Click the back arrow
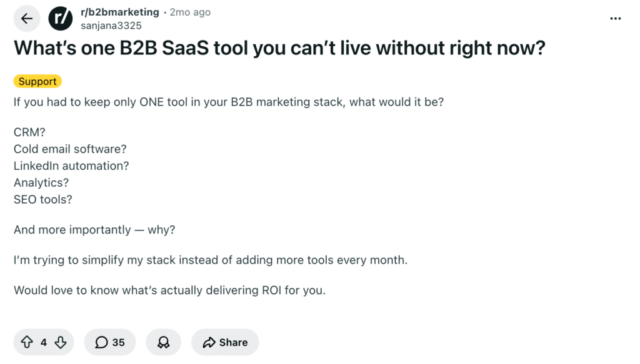 coord(26,18)
